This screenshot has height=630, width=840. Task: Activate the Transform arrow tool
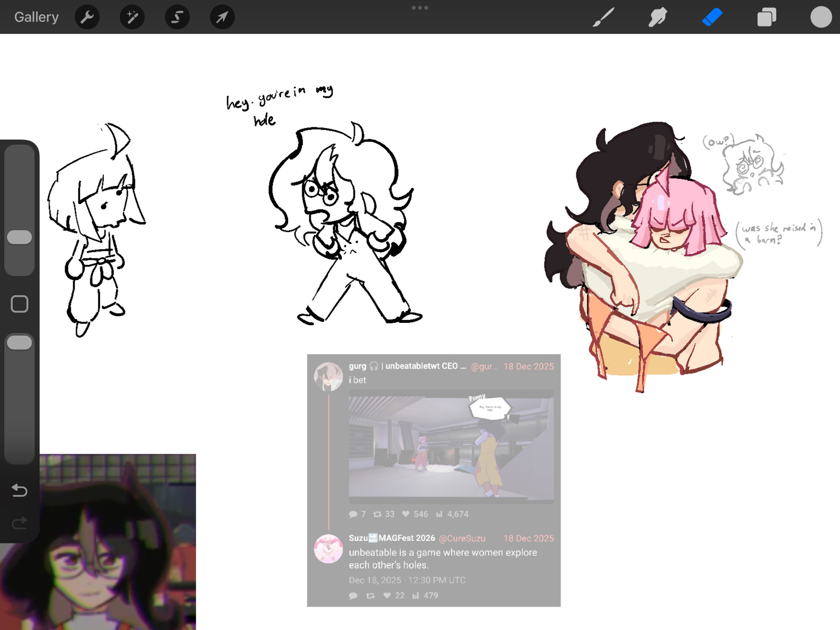point(222,17)
